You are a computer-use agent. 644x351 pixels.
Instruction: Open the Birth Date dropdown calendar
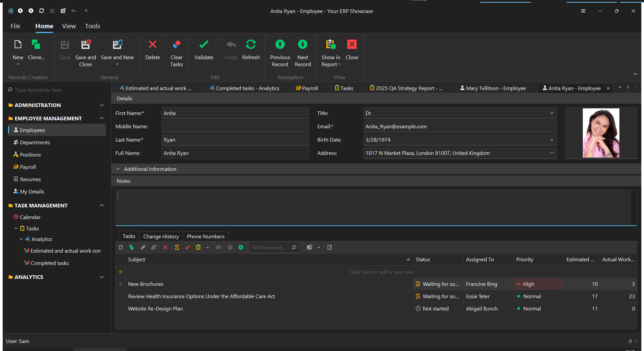(552, 140)
